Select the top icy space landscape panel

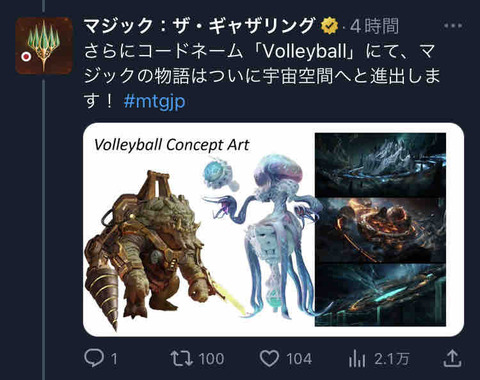tap(380, 165)
